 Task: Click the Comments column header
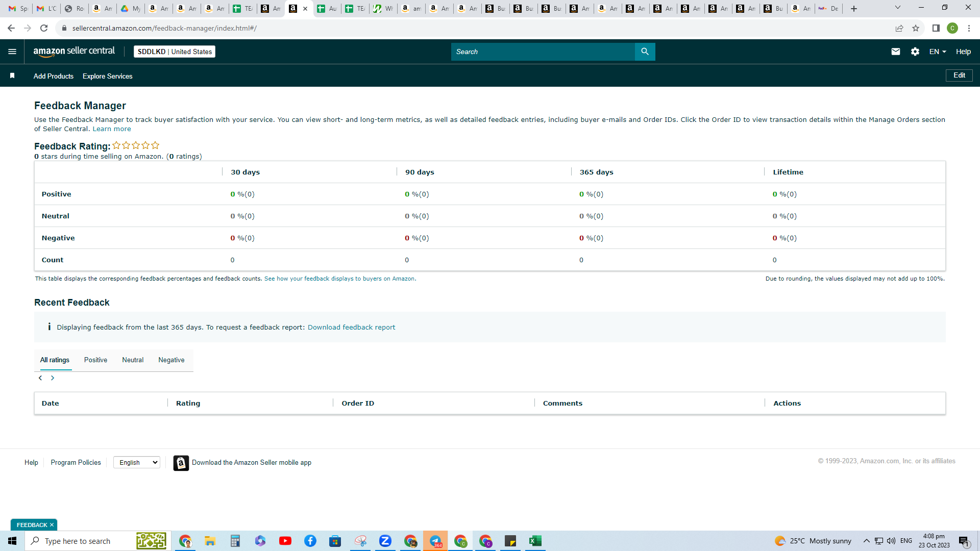tap(562, 403)
